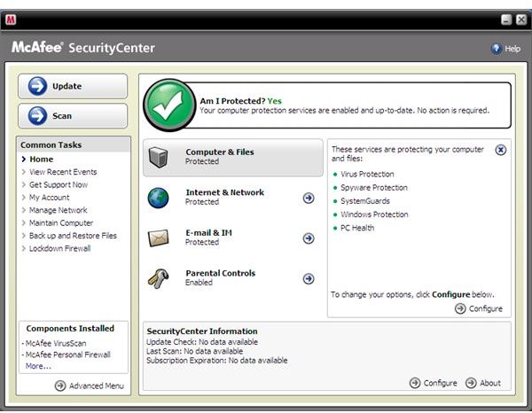
Task: Click More… under Components Installed
Action: pos(38,366)
